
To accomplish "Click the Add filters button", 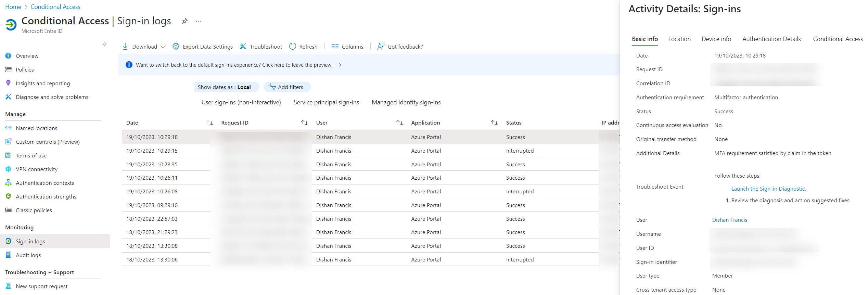I will pos(287,87).
